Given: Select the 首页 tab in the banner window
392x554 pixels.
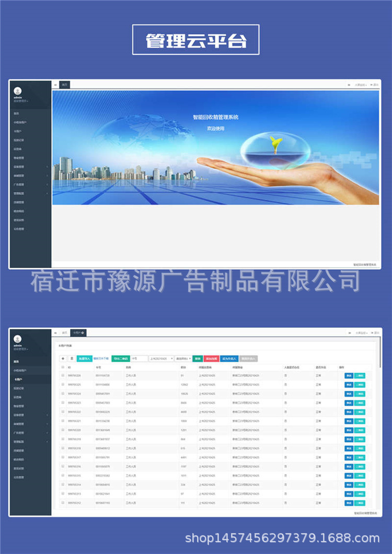Looking at the screenshot, I should [x=64, y=85].
